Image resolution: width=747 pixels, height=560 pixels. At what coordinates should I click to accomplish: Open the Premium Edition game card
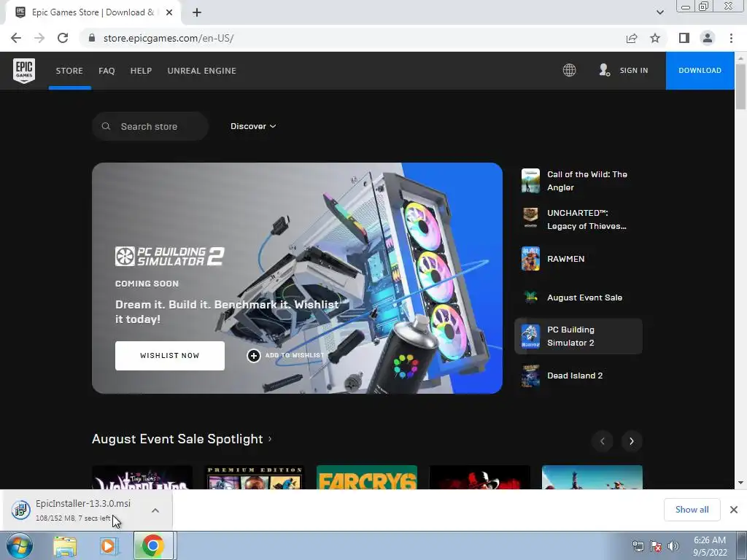tap(255, 477)
